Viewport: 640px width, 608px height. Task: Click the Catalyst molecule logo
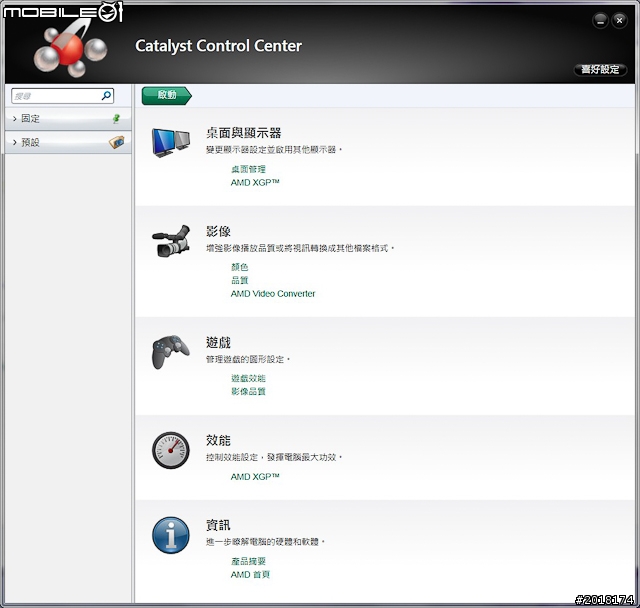[71, 50]
